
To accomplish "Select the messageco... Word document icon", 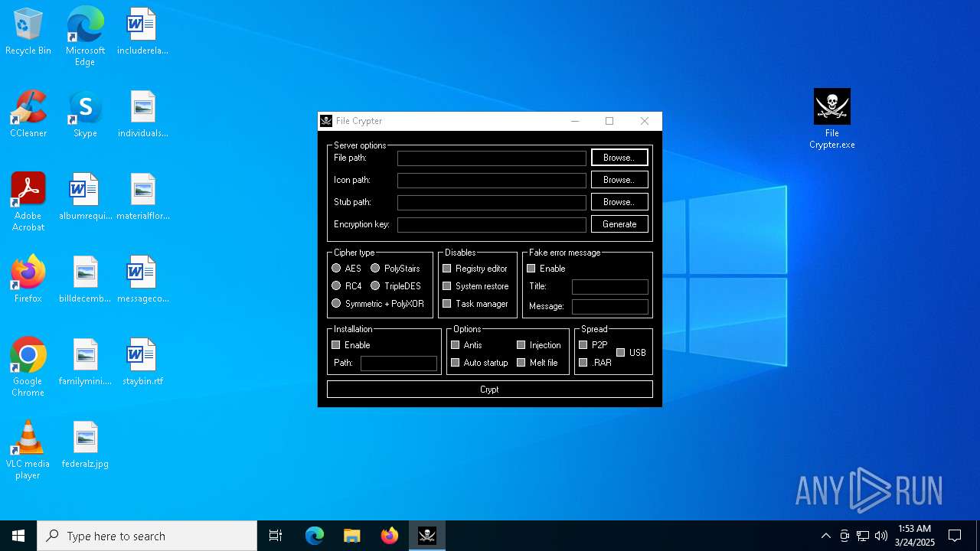I will [142, 279].
